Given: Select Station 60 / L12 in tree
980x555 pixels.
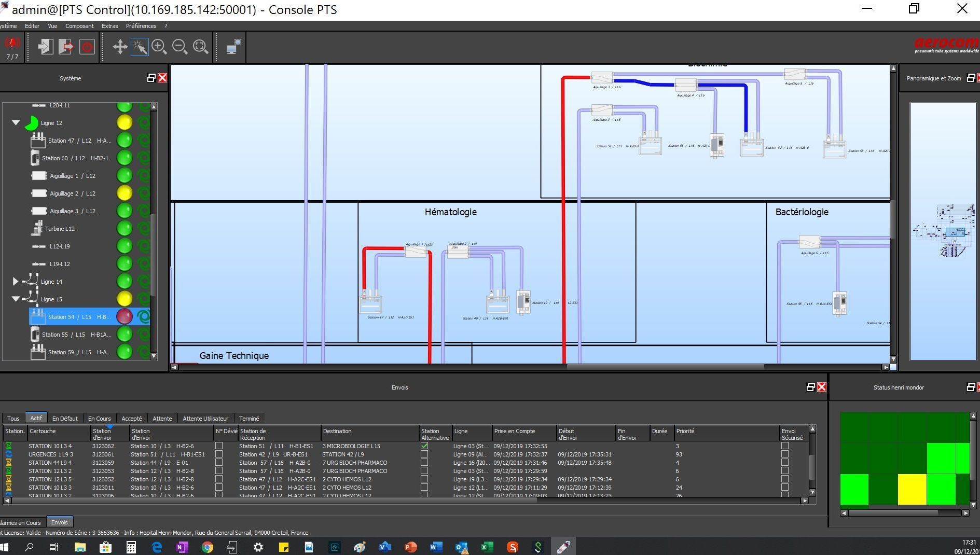Looking at the screenshot, I should tap(75, 158).
